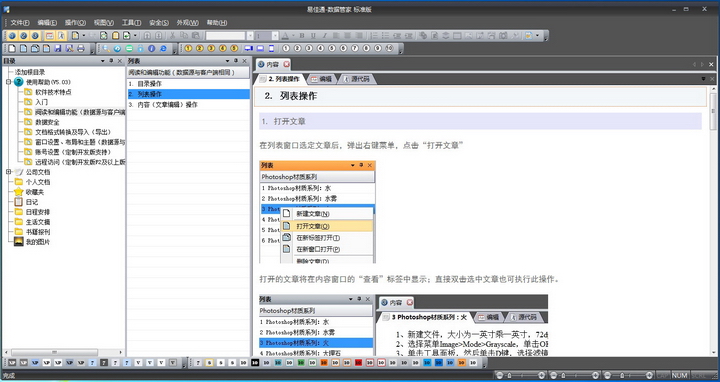Click the green minus circle icon
The height and width of the screenshot is (382, 720).
point(129,48)
